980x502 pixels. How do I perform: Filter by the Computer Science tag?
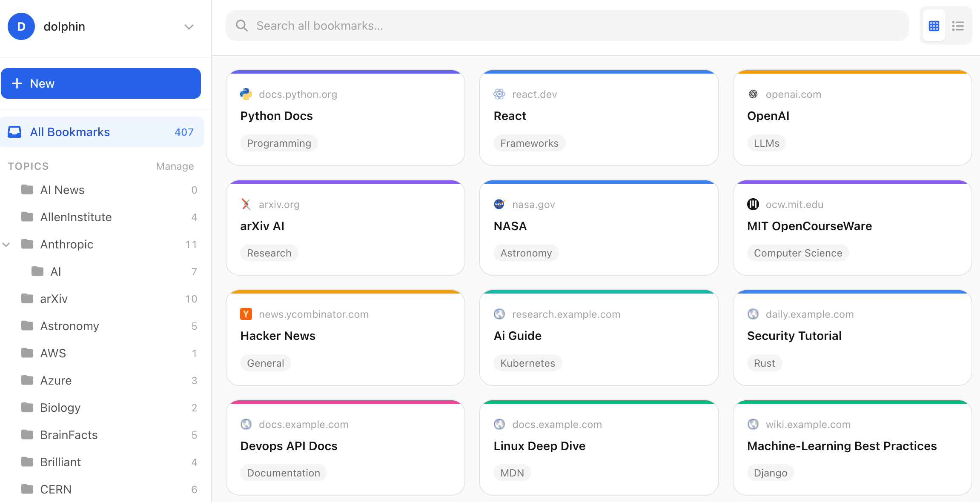(x=798, y=253)
